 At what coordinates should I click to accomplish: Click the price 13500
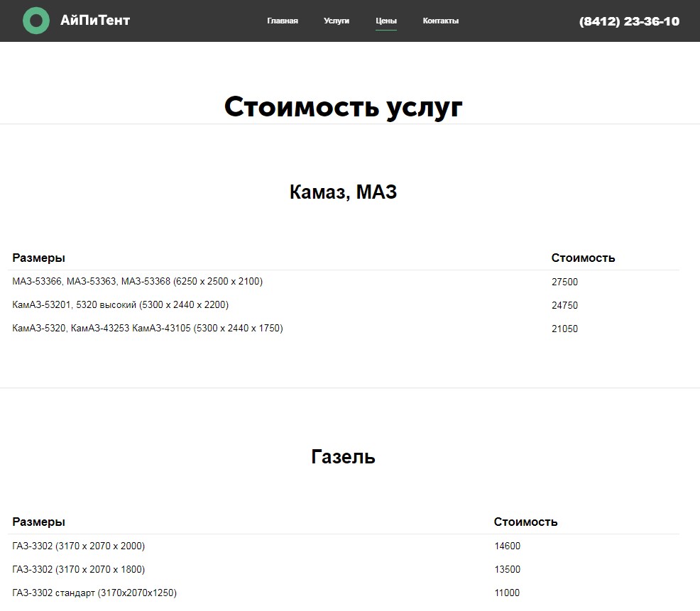click(507, 569)
